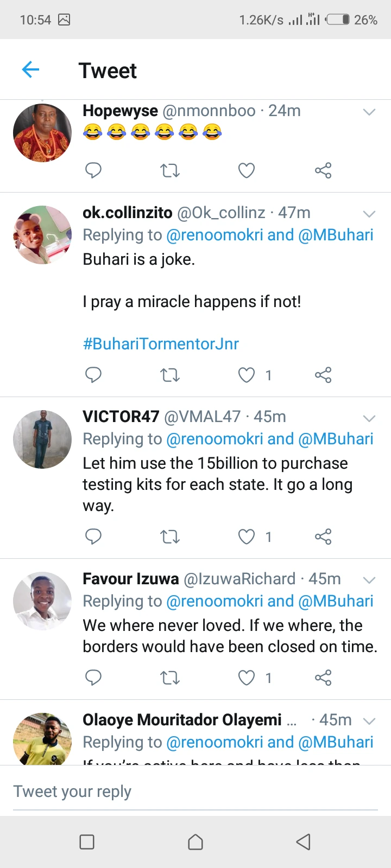Viewport: 391px width, 868px height.
Task: Retweet Favour Izuwa's borders tweet
Action: (x=170, y=678)
